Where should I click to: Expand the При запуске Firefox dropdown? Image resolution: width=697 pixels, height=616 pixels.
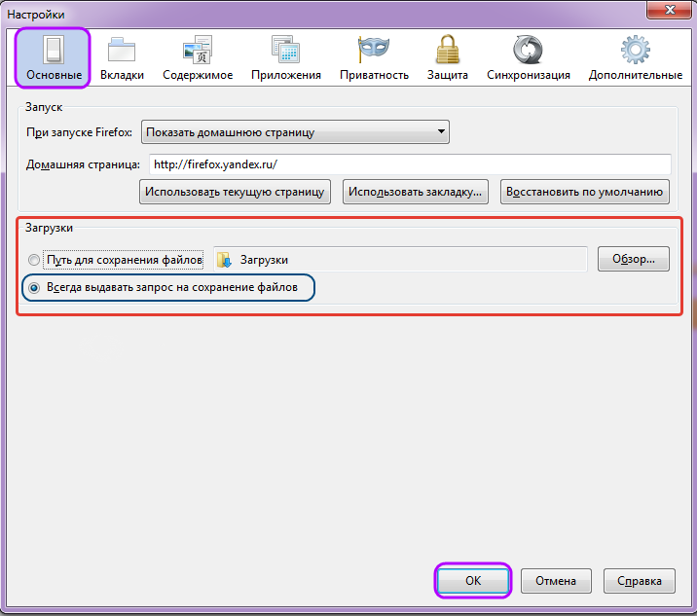tap(295, 132)
